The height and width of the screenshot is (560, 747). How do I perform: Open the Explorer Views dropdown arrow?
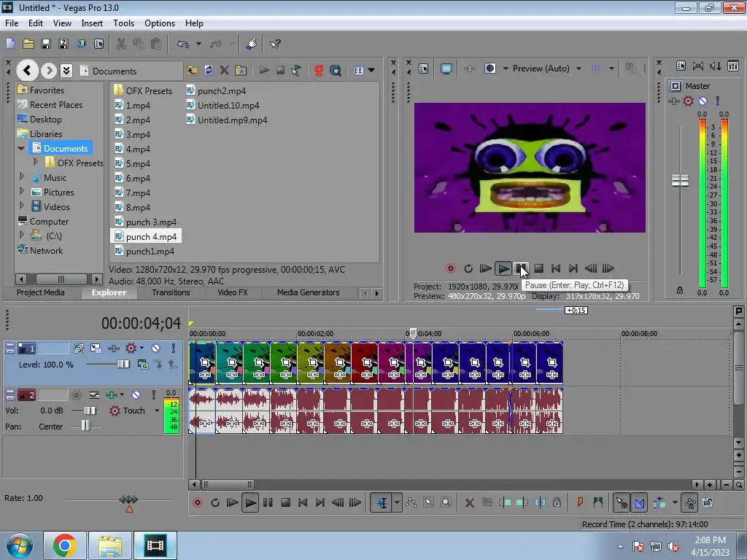371,71
